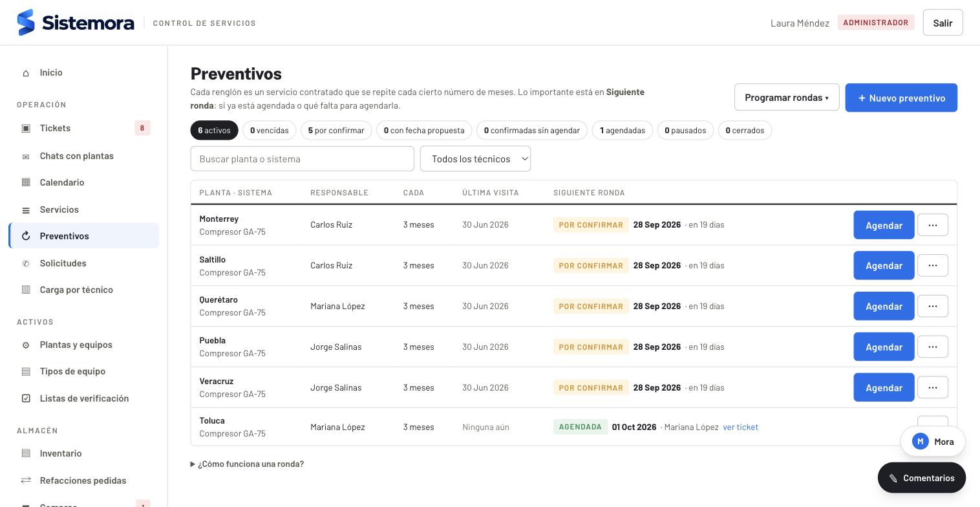
Task: Click the paperclip icon on Comentarios
Action: [x=893, y=479]
